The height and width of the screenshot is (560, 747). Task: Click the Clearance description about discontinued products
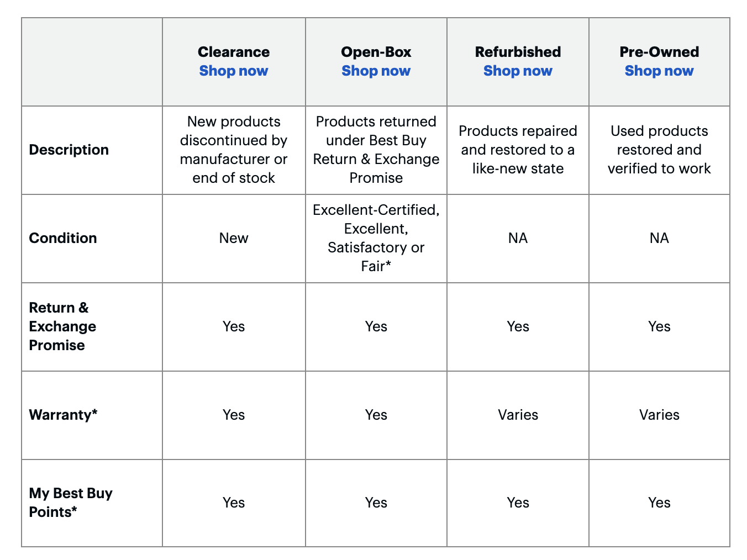coord(234,150)
